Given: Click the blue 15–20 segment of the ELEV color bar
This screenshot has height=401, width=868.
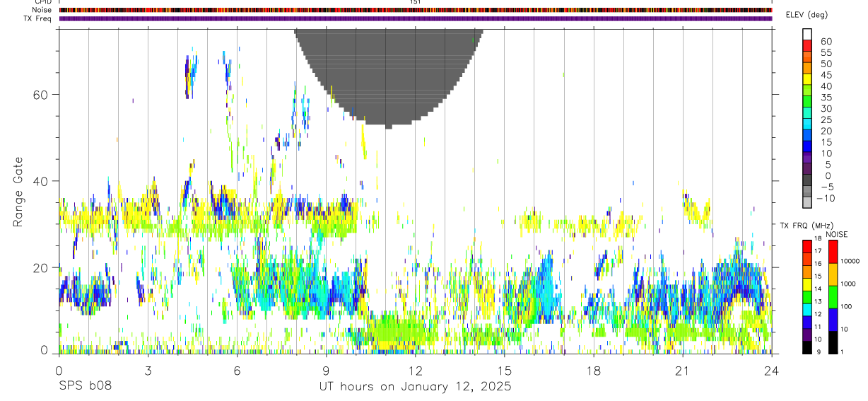Looking at the screenshot, I should pyautogui.click(x=807, y=136).
